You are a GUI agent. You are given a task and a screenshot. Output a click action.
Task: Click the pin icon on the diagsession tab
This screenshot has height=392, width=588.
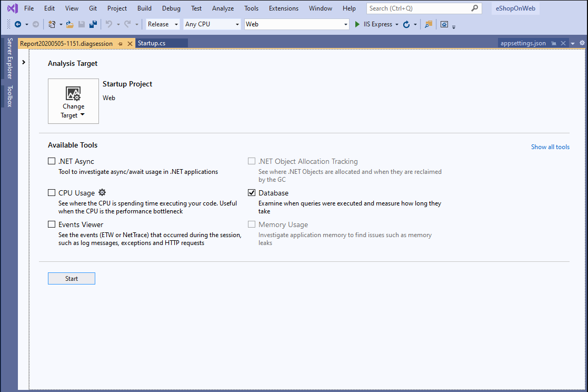(x=121, y=43)
